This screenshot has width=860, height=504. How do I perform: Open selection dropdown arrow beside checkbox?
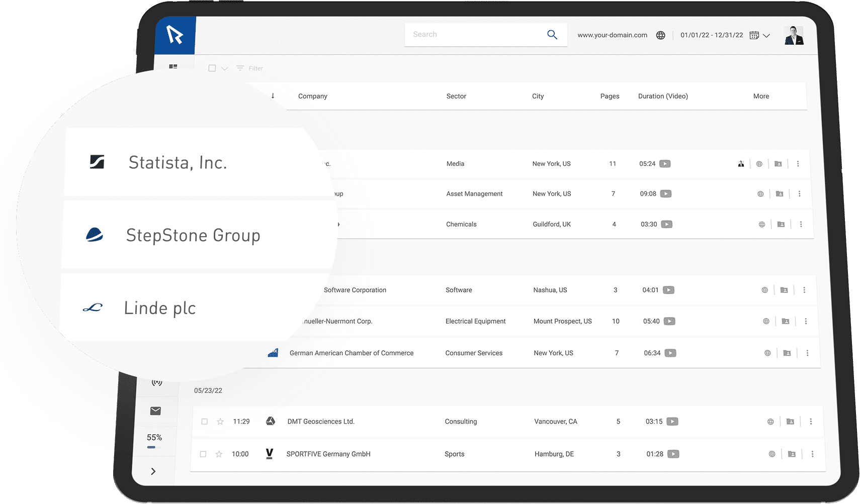click(x=225, y=69)
